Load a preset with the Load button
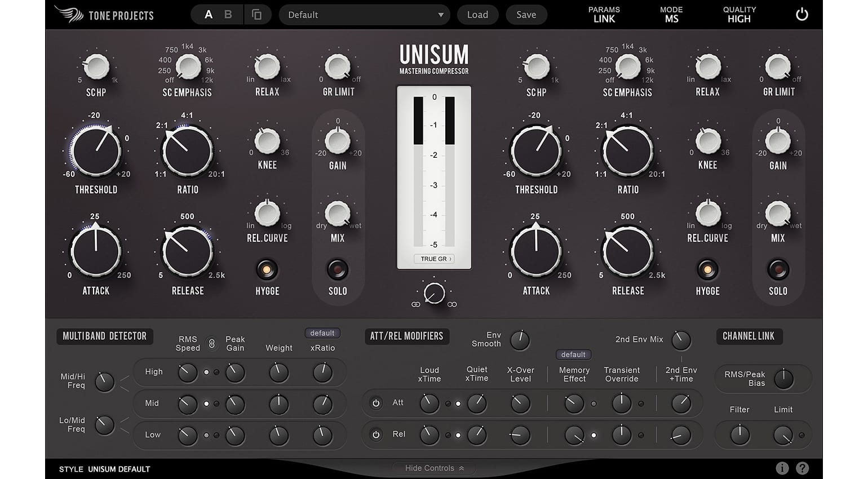 [477, 15]
